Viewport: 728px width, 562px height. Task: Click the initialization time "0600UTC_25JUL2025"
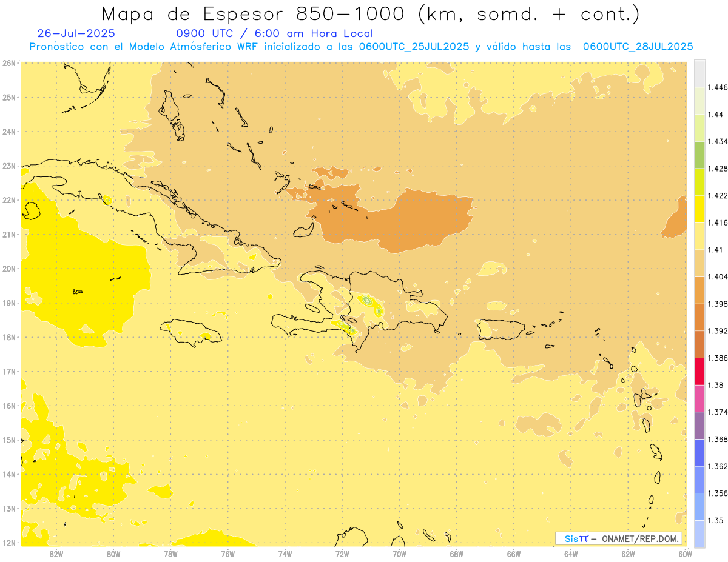(414, 46)
